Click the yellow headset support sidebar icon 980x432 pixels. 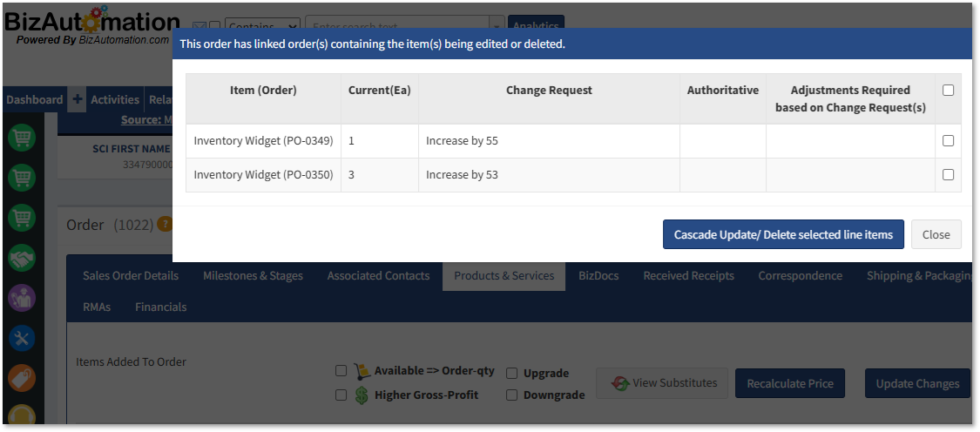pyautogui.click(x=22, y=415)
